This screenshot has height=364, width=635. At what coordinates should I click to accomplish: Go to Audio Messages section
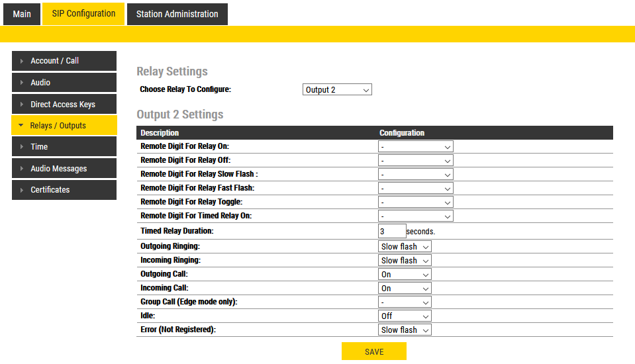click(64, 169)
